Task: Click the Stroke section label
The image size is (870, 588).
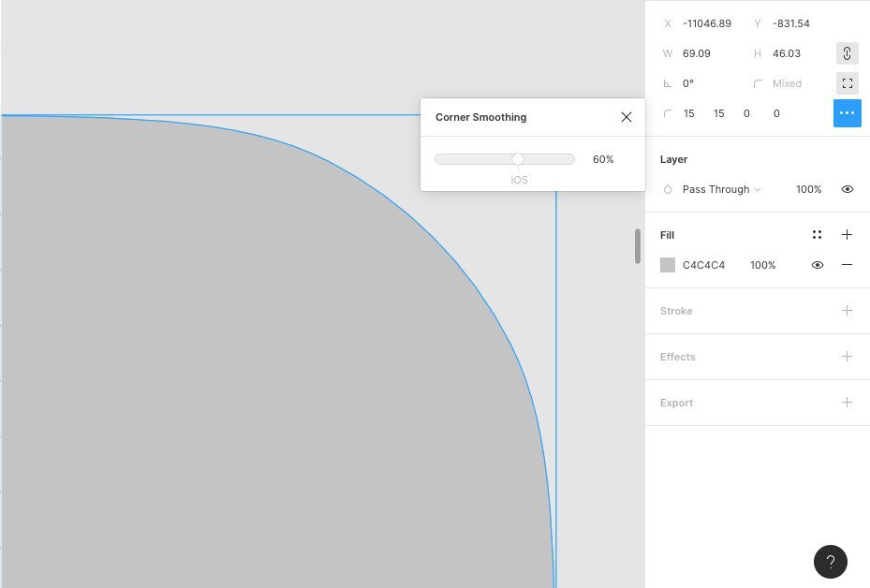Action: (x=676, y=311)
